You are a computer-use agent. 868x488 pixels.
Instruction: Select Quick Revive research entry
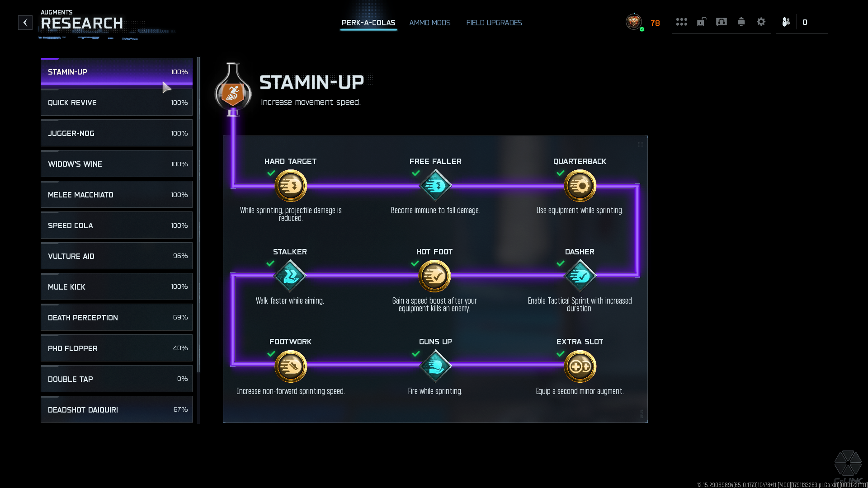pos(117,103)
